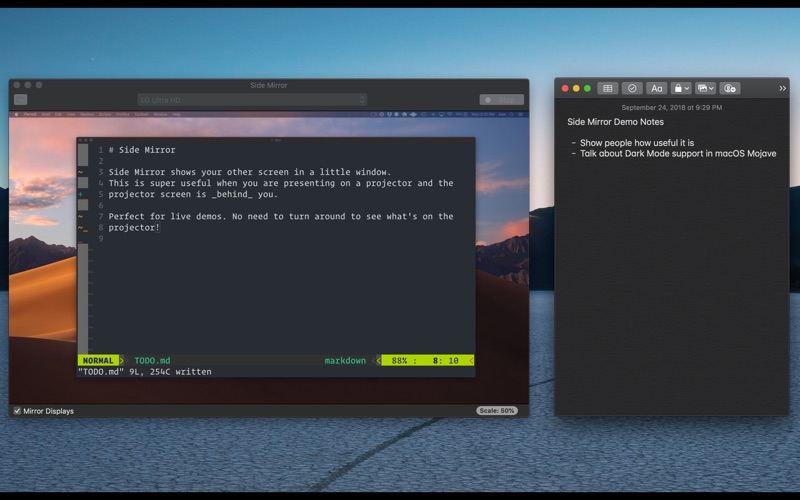
Task: Click the NORMAL mode indicator in vim
Action: pos(98,360)
